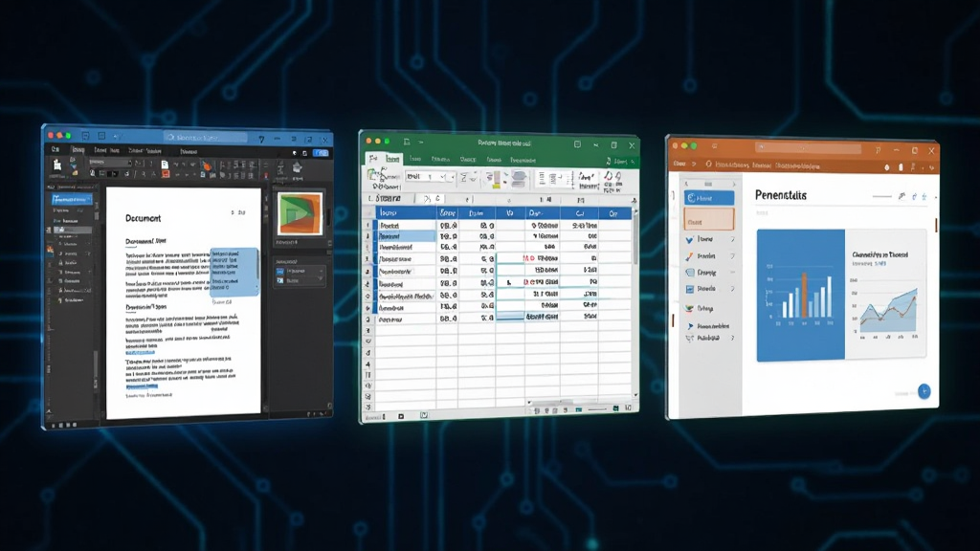Click the blue checkmark icon in presentation sidebar

[x=689, y=240]
